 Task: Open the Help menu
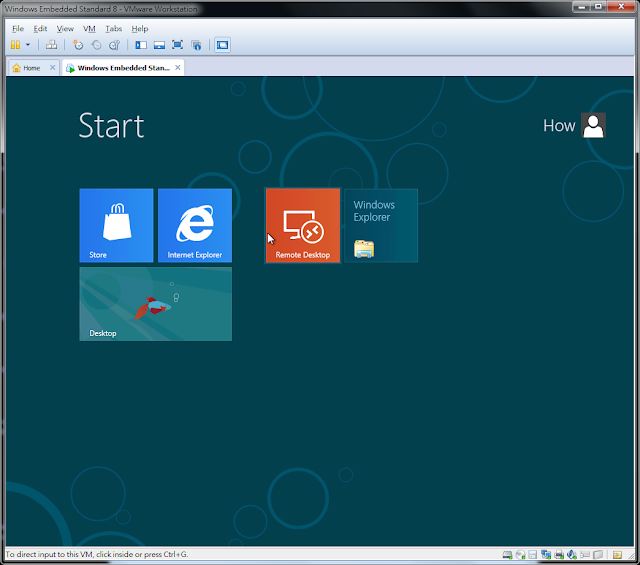(140, 29)
